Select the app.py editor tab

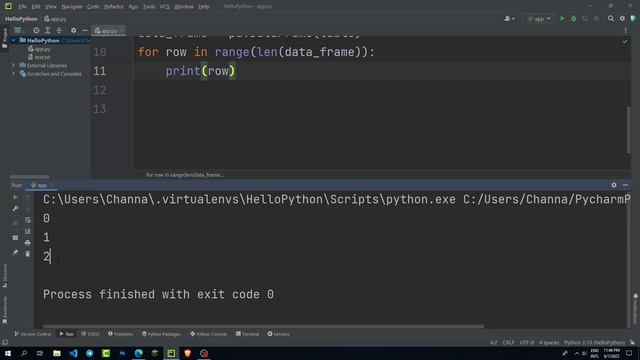pos(109,31)
